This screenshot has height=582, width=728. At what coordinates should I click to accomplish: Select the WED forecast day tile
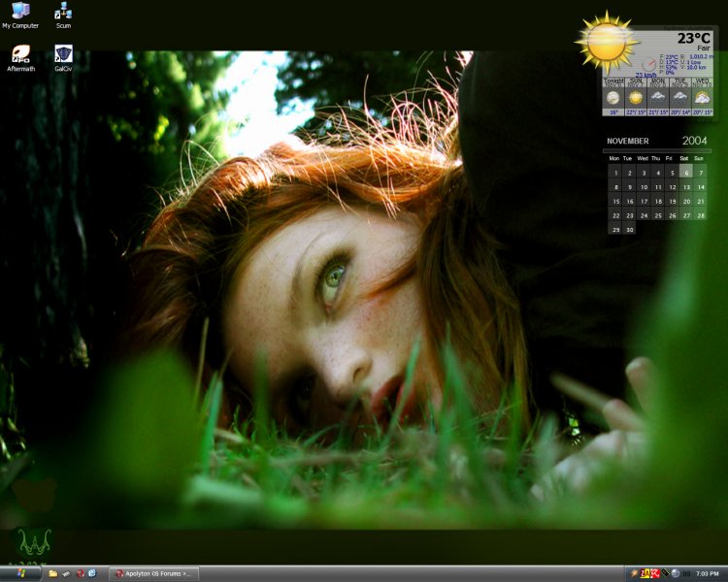click(702, 97)
